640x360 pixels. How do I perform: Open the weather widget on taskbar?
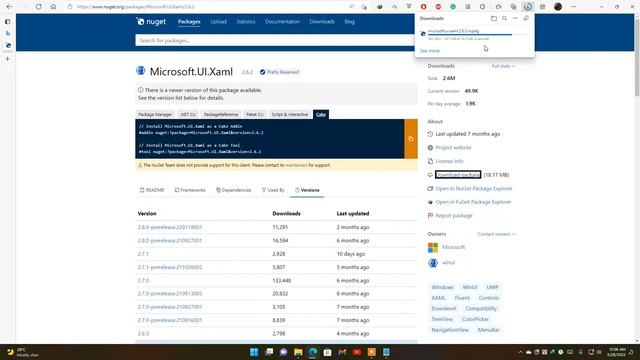22,352
